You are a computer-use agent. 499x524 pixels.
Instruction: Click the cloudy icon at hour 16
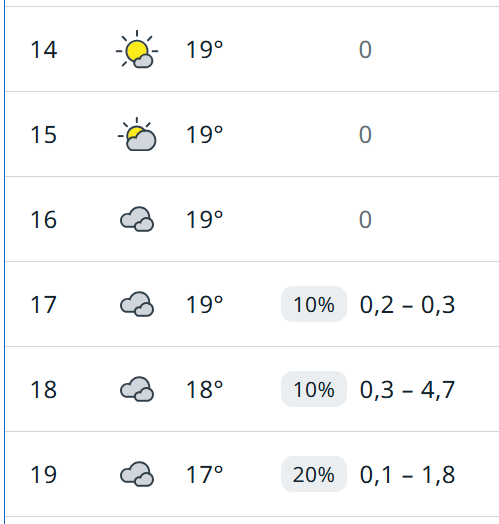pyautogui.click(x=137, y=219)
